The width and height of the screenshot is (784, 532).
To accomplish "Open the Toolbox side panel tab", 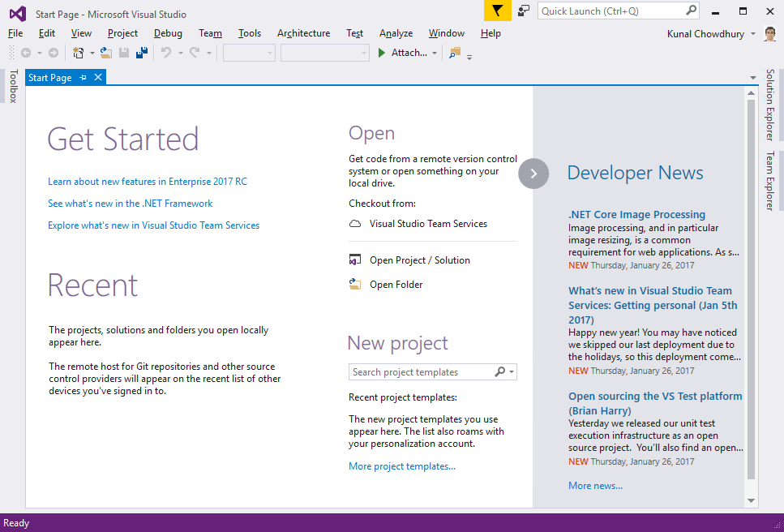I will pos(13,86).
